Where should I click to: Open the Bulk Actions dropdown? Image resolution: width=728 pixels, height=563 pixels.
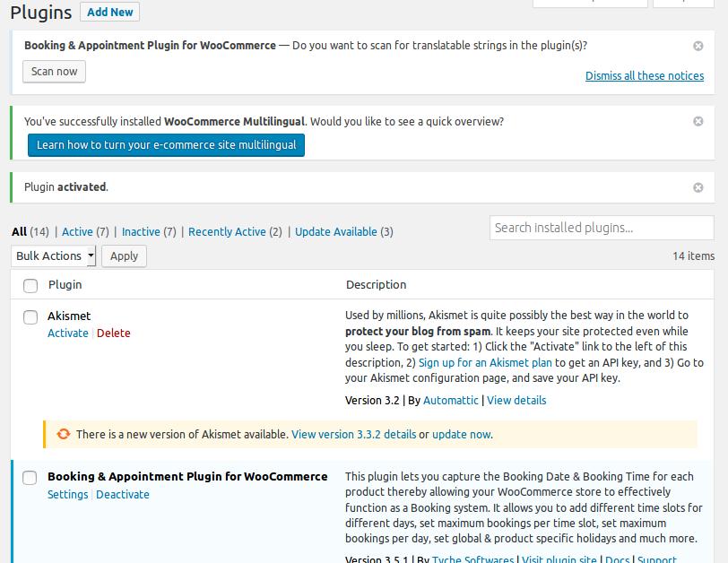pos(55,256)
